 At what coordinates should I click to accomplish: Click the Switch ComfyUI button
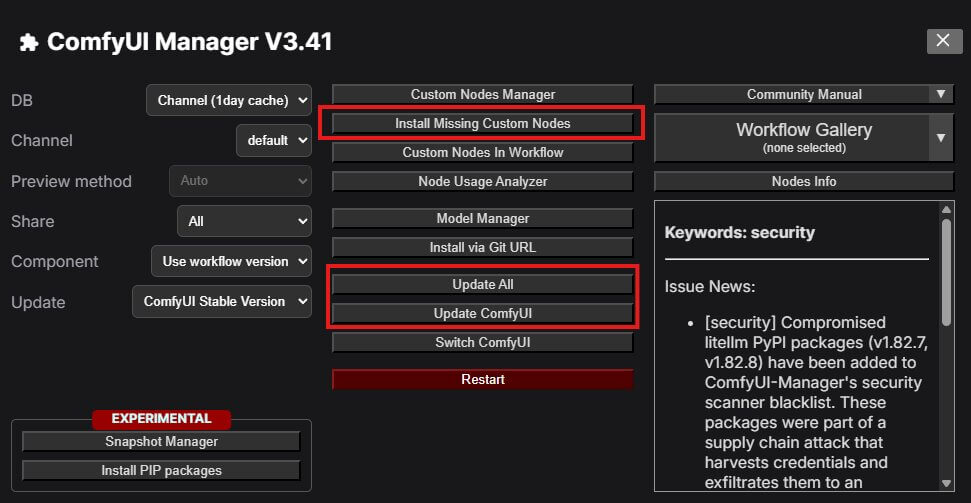(x=482, y=343)
